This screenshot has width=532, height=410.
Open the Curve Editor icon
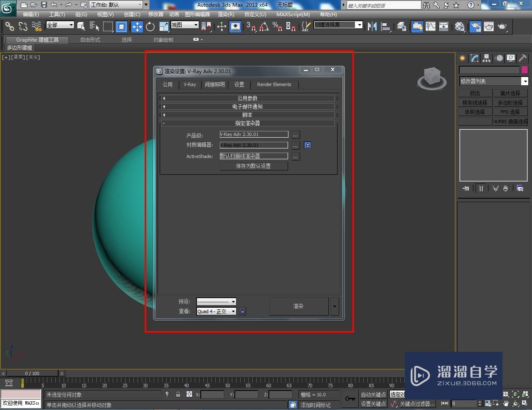click(x=431, y=27)
